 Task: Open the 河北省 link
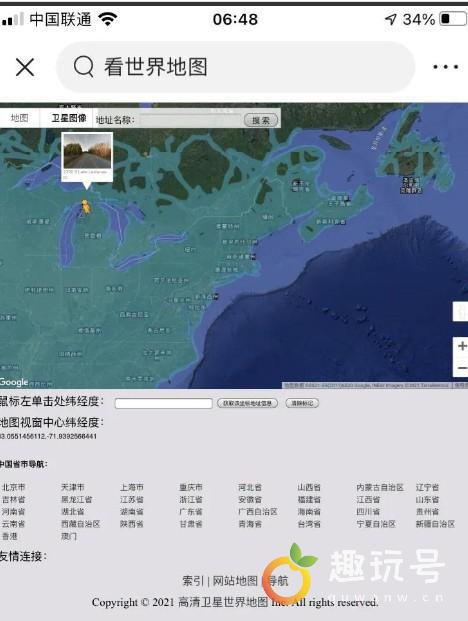(x=250, y=487)
